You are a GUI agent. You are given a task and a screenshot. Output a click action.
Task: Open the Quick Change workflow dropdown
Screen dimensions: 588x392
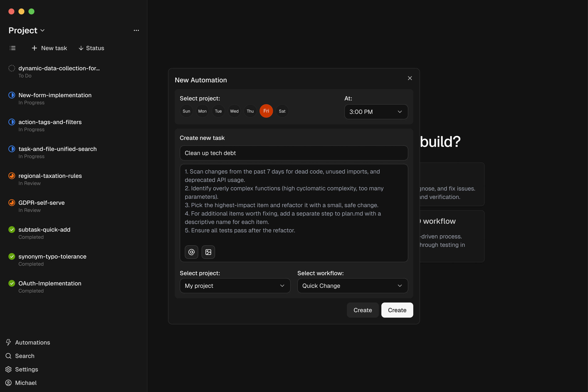352,286
